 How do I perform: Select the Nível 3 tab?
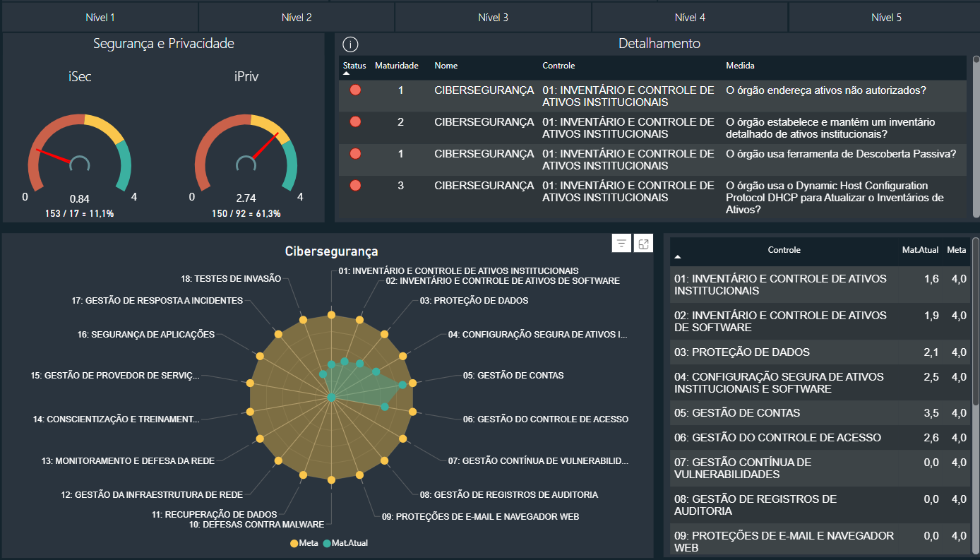493,18
